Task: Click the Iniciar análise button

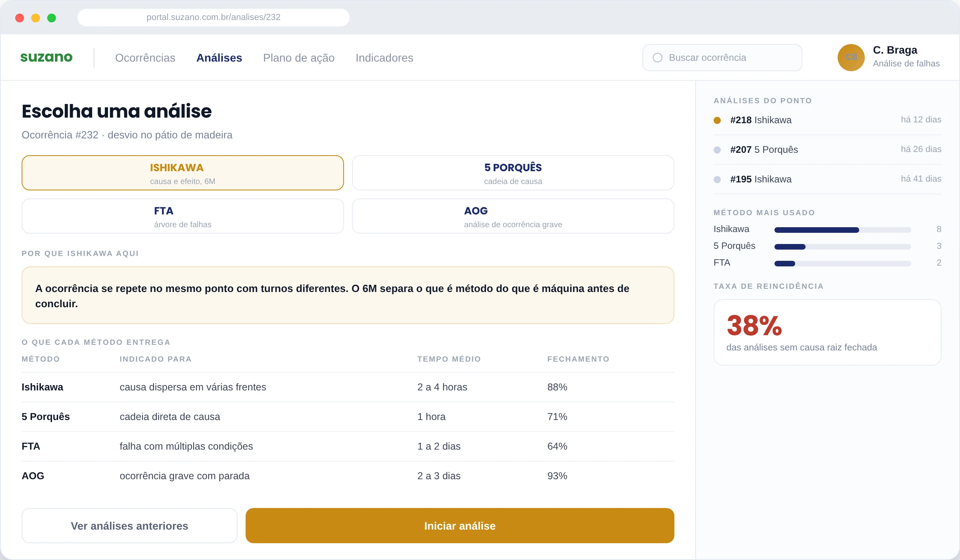Action: coord(460,526)
